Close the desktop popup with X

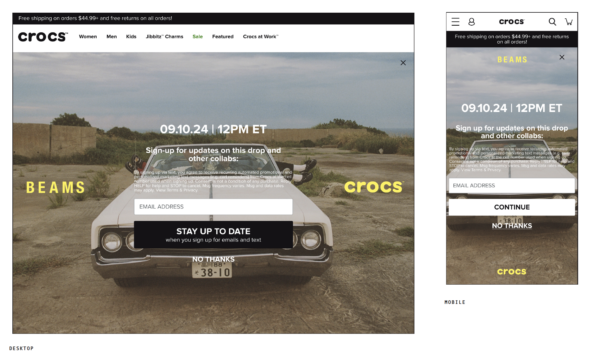pyautogui.click(x=403, y=63)
